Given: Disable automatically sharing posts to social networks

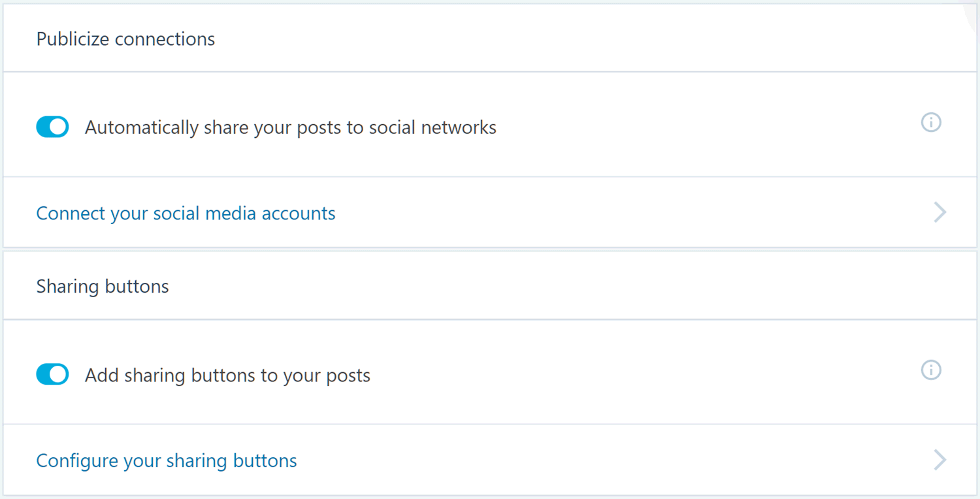Looking at the screenshot, I should 52,127.
